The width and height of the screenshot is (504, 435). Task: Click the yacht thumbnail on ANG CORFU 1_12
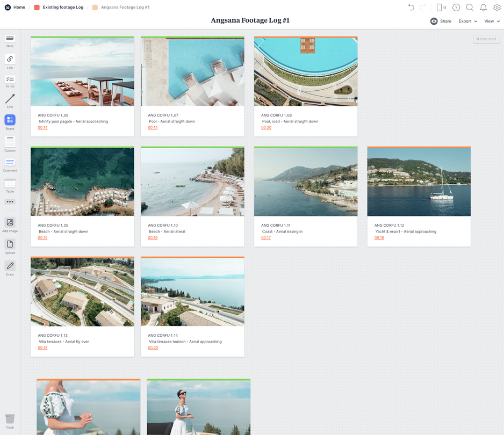click(419, 180)
